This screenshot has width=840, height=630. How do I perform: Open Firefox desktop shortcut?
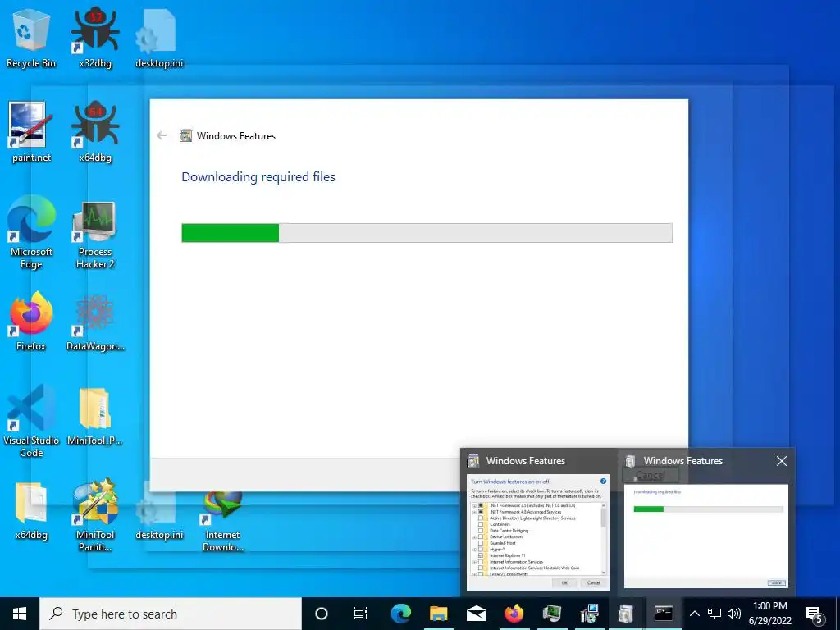coord(31,322)
